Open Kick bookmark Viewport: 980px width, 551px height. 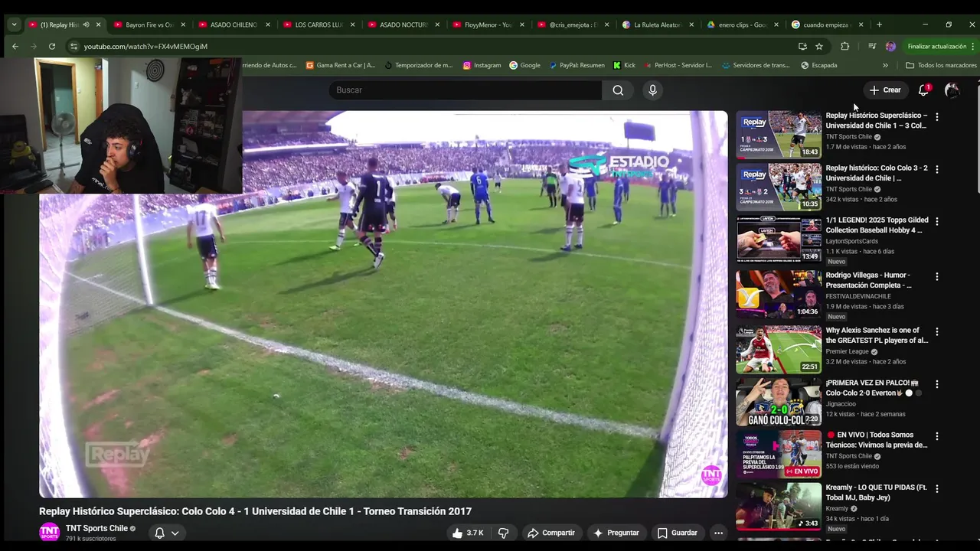(x=624, y=65)
